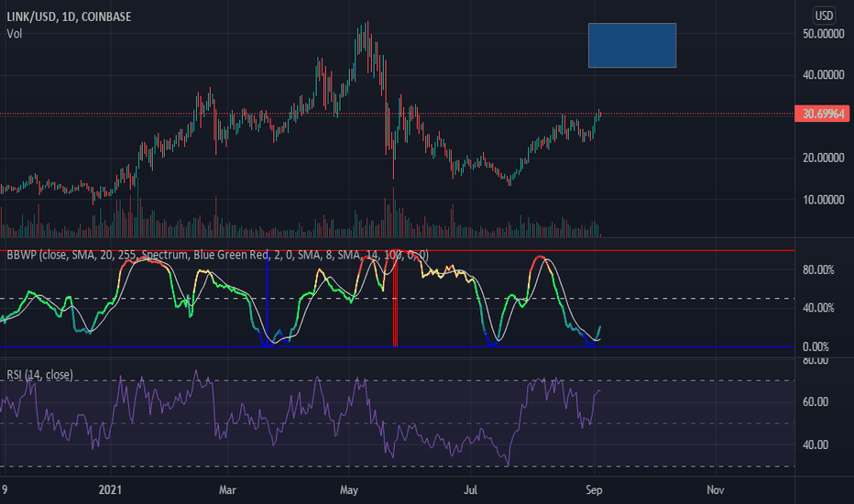Click the Nov label on time axis
Image resolution: width=854 pixels, height=504 pixels.
pyautogui.click(x=715, y=490)
